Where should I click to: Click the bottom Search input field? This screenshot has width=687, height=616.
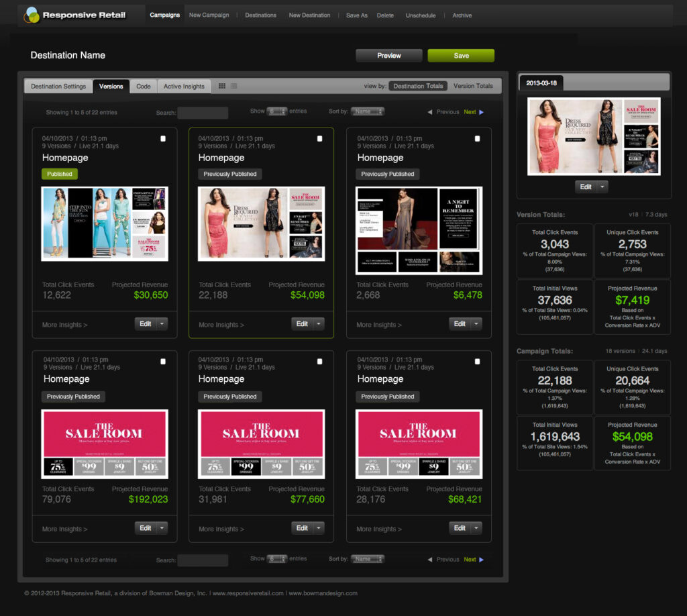203,560
